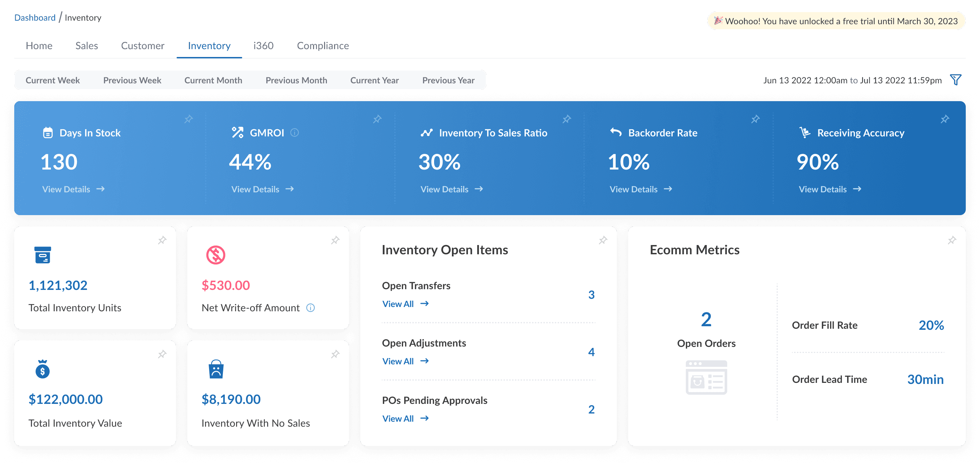Pin the Inventory To Sales Ratio card

567,119
